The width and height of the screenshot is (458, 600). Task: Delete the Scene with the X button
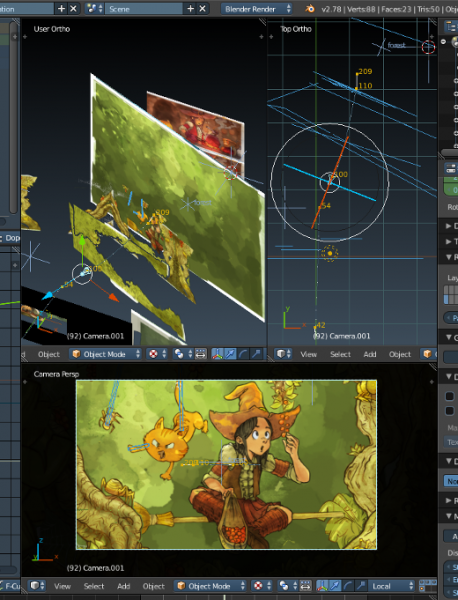(x=203, y=8)
